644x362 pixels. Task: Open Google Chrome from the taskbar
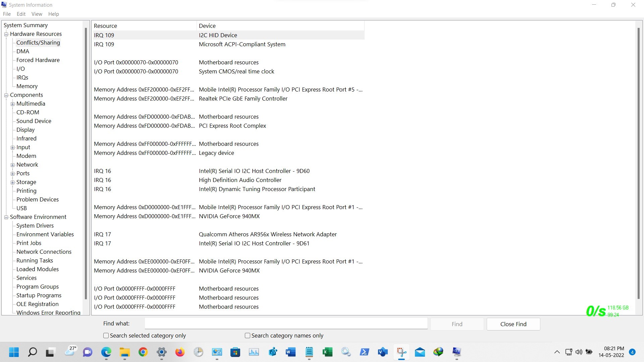click(x=143, y=352)
